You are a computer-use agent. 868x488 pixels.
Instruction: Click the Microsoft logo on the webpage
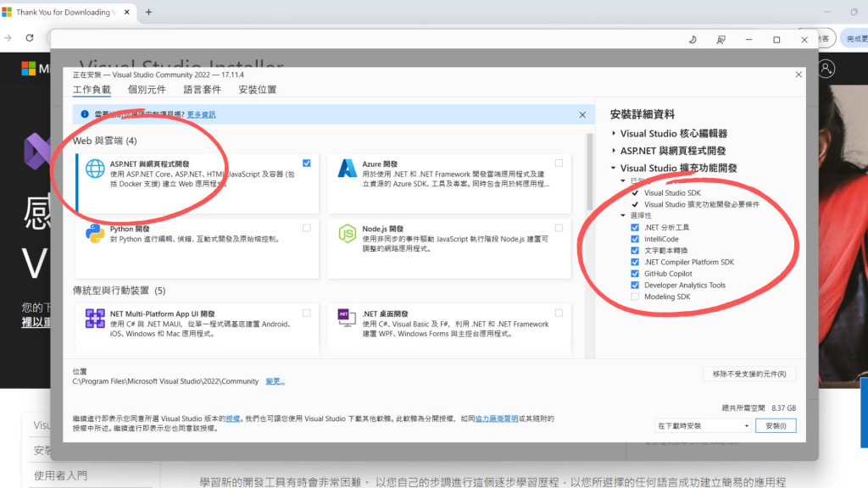pyautogui.click(x=28, y=69)
